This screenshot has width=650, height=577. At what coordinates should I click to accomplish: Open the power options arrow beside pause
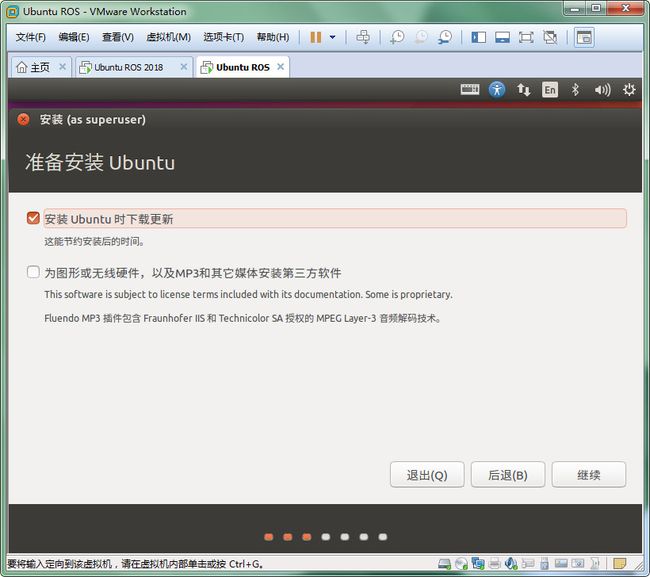coord(332,37)
